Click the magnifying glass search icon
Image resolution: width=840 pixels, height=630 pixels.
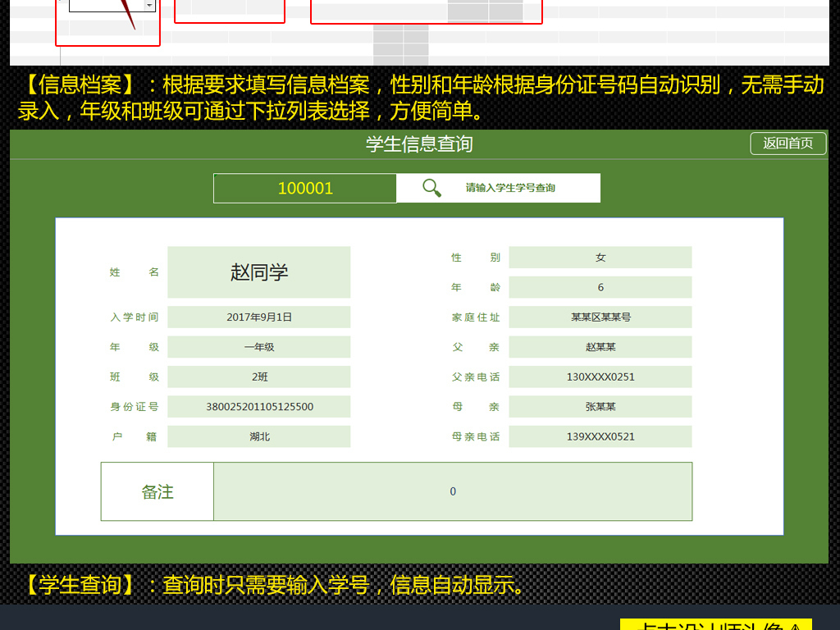tap(431, 188)
